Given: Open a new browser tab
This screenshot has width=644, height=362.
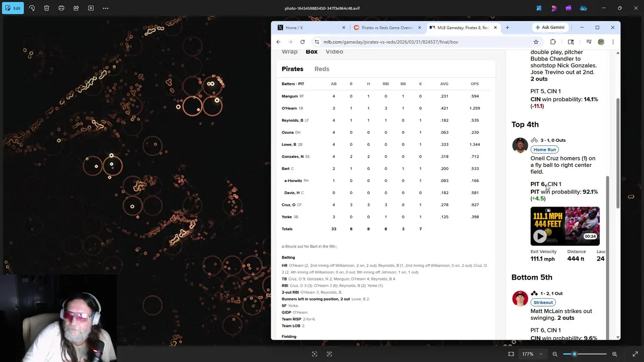Looking at the screenshot, I should pyautogui.click(x=507, y=28).
